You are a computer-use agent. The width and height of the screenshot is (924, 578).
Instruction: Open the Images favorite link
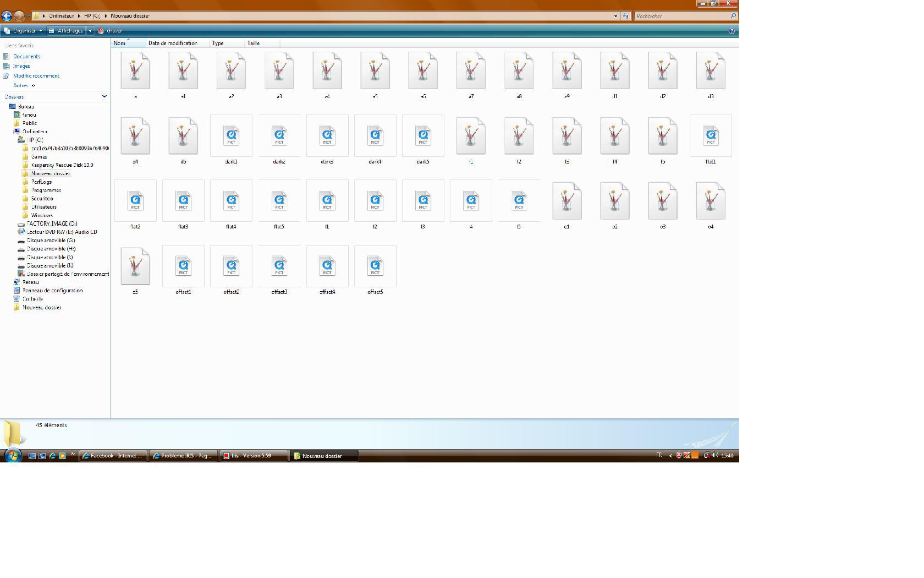coord(21,66)
